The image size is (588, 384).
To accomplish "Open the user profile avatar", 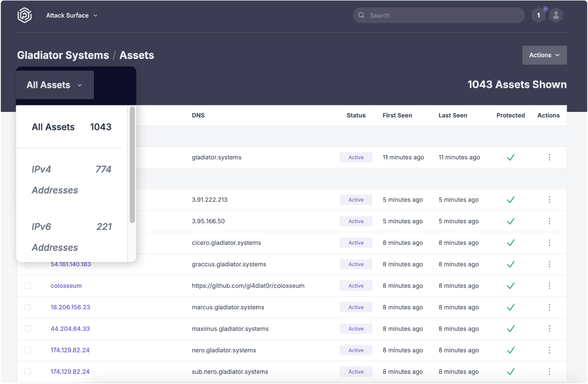I will [x=556, y=15].
